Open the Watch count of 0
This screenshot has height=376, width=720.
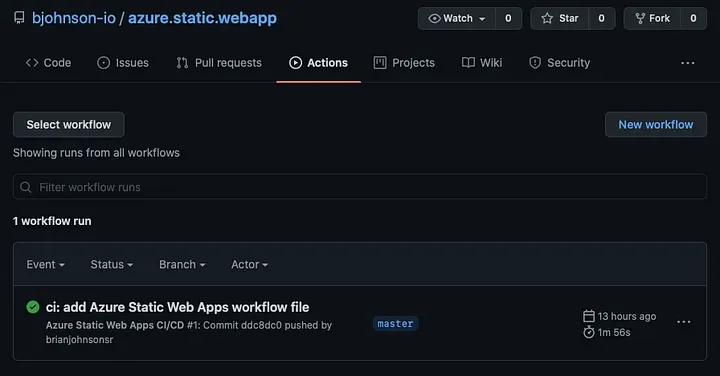pos(508,18)
